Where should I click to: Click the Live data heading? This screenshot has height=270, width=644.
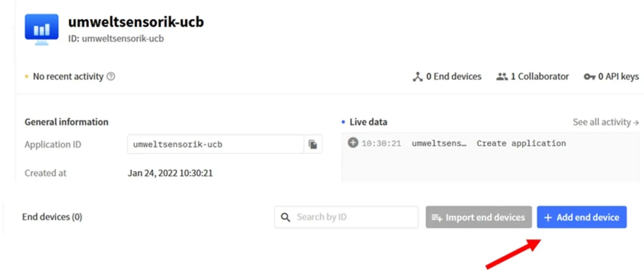pyautogui.click(x=368, y=122)
